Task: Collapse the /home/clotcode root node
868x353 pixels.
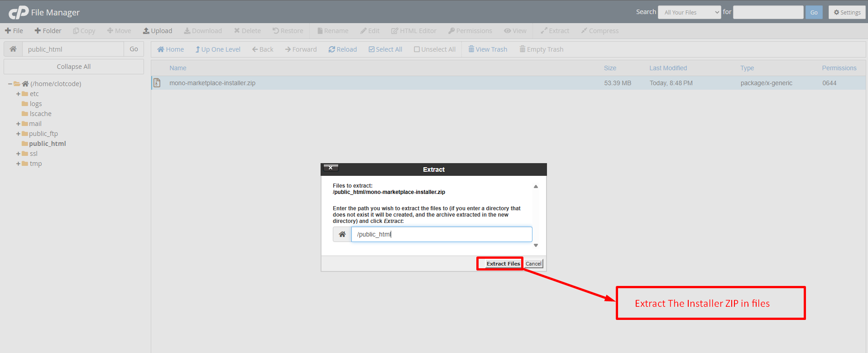Action: [10, 84]
